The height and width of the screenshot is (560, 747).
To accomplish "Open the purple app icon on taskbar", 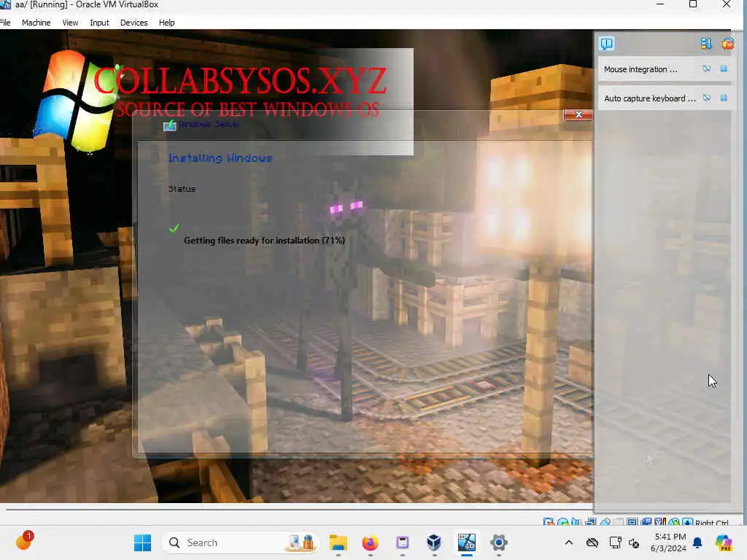I will tap(402, 542).
